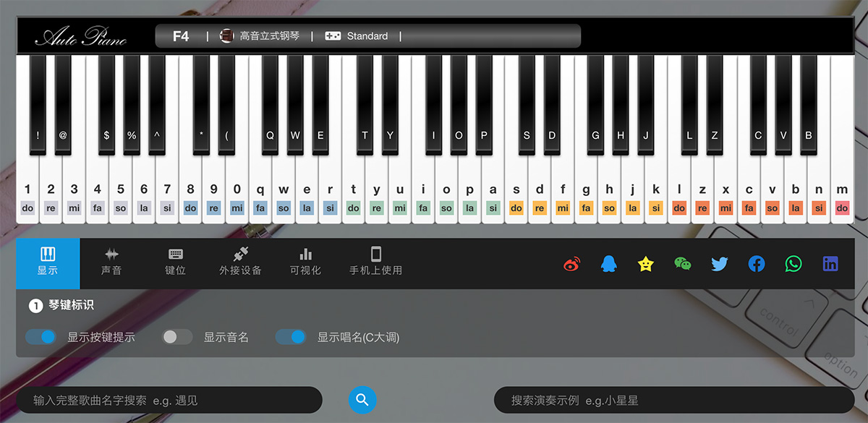Play the black key labeled J

tap(646, 105)
